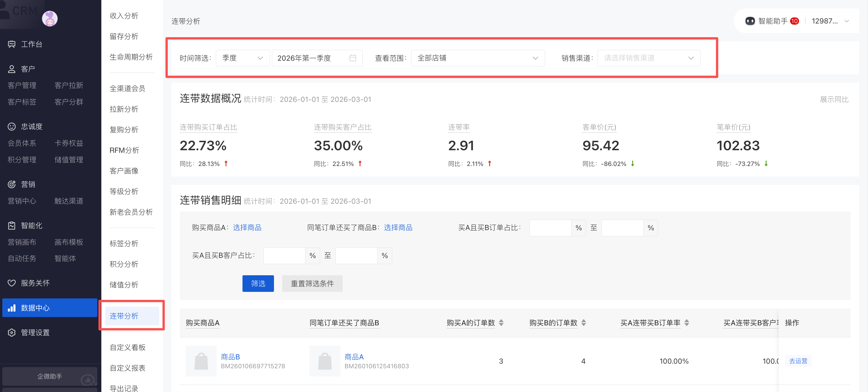Click the 客户 person icon
Viewport: 868px width, 392px height.
click(12, 69)
